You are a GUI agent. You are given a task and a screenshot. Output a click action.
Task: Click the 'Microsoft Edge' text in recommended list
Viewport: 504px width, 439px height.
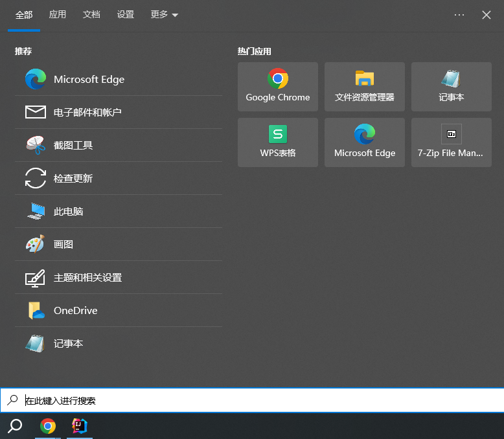[x=89, y=80]
